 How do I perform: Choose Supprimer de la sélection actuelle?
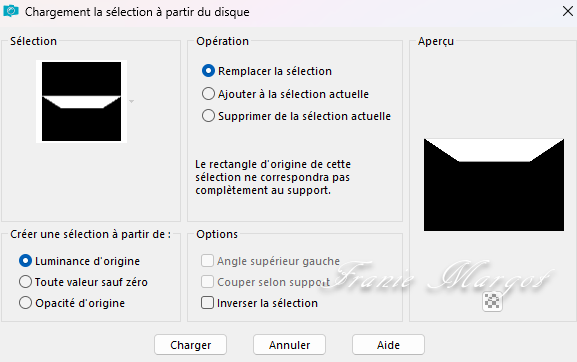click(x=296, y=116)
